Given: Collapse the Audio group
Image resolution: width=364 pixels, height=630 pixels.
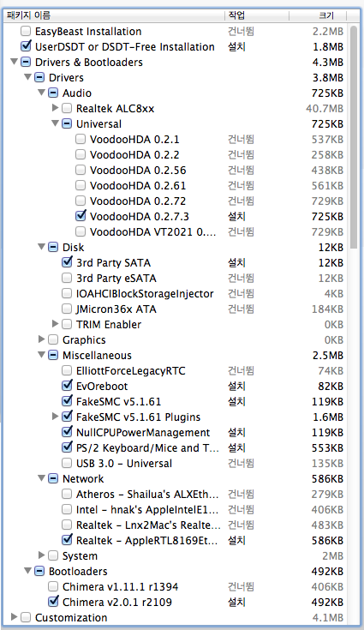Looking at the screenshot, I should pos(41,93).
